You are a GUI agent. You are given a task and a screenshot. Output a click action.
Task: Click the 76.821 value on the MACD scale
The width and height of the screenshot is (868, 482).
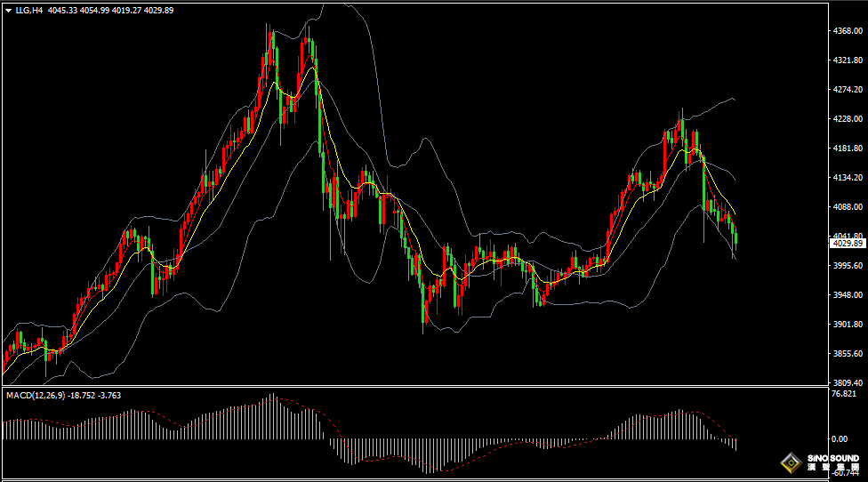tap(845, 394)
